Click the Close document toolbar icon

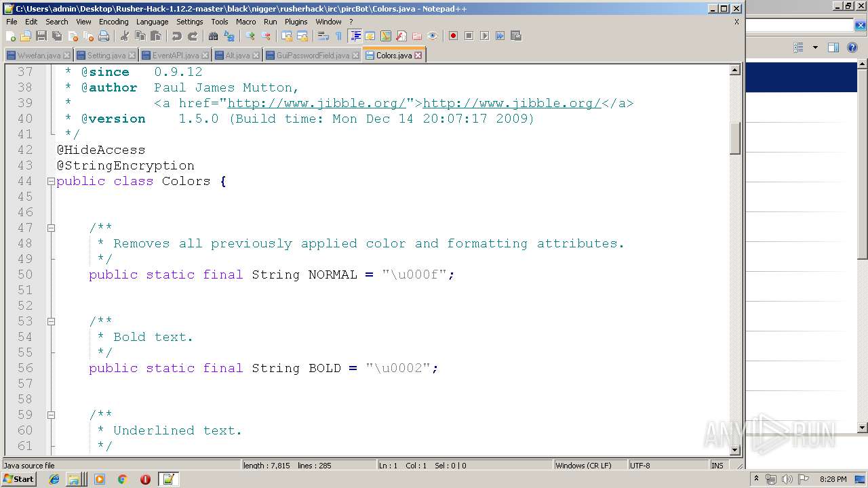(73, 36)
